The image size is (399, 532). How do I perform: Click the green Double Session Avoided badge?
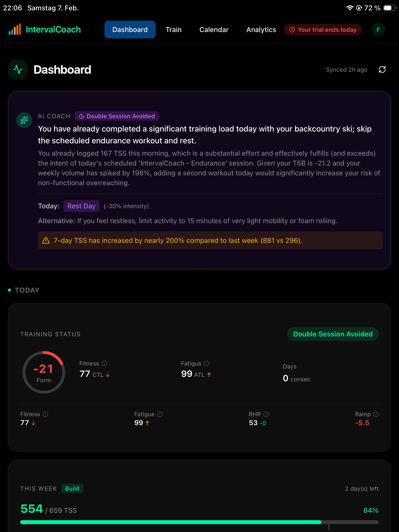click(333, 334)
